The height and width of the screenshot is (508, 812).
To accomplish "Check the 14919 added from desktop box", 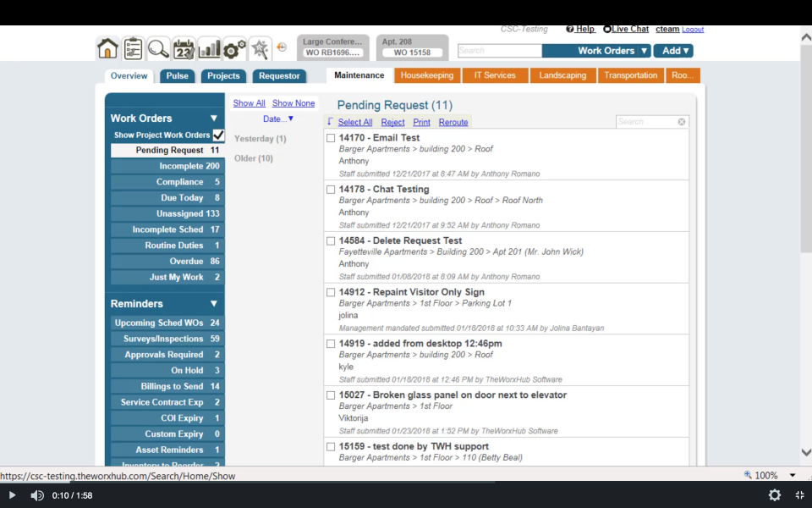I will [331, 344].
